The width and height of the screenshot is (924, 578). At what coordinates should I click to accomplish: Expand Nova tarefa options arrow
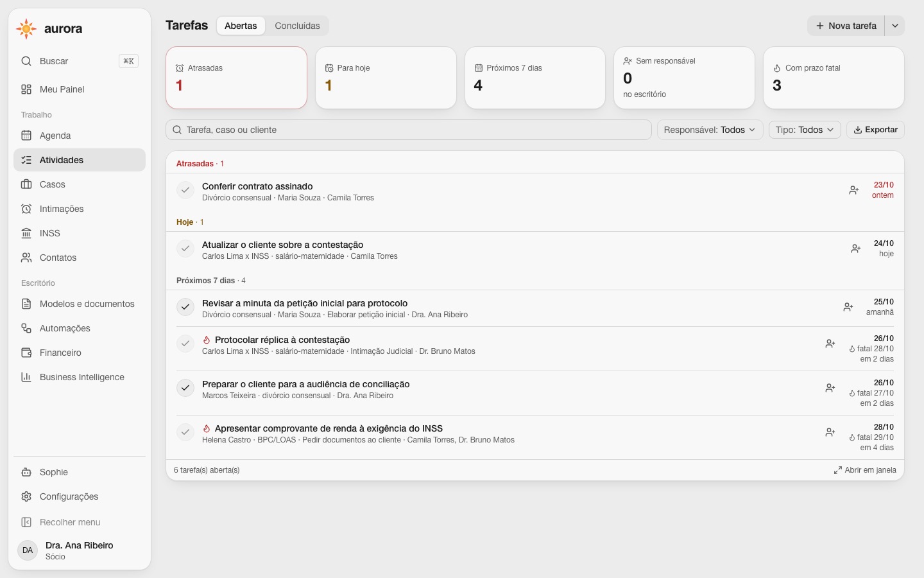[x=895, y=26]
